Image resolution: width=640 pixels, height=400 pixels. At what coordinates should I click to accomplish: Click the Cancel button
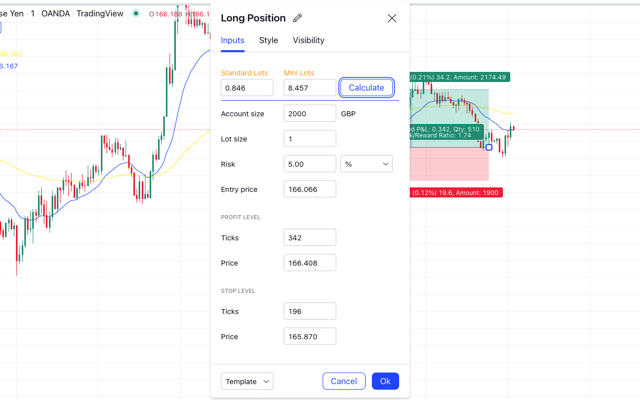[343, 381]
